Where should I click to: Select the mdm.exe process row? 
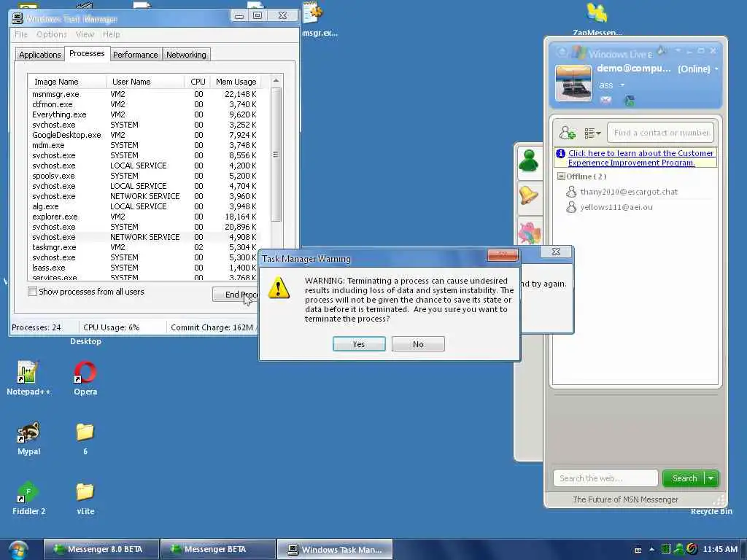[144, 145]
